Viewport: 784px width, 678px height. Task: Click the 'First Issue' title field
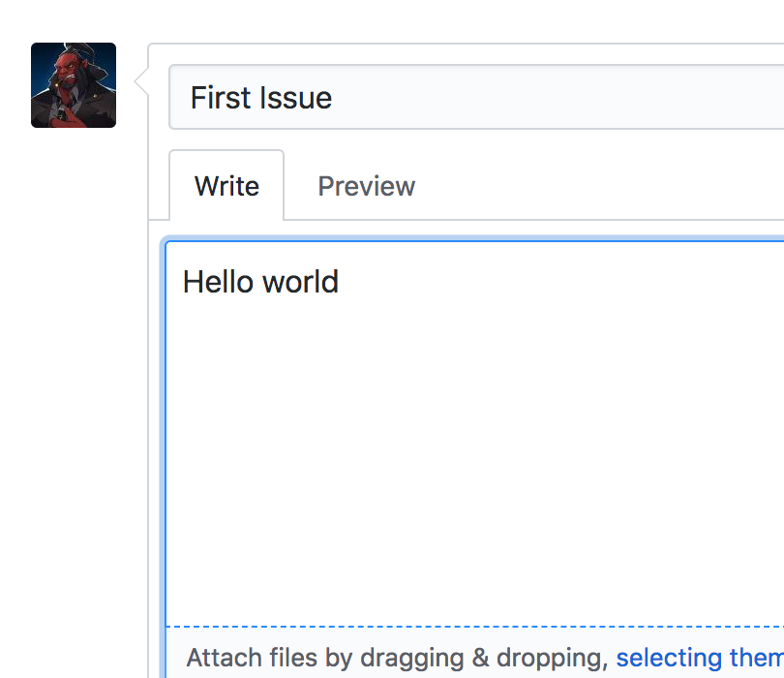tap(476, 97)
